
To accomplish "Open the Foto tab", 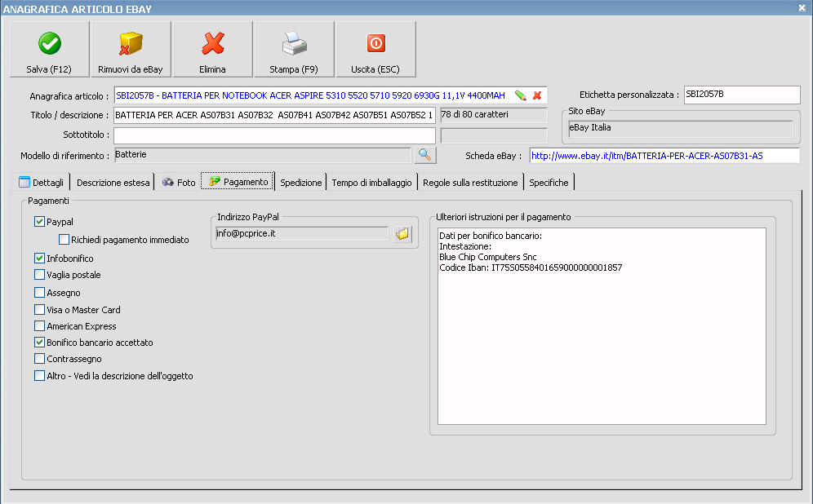I will pos(179,183).
